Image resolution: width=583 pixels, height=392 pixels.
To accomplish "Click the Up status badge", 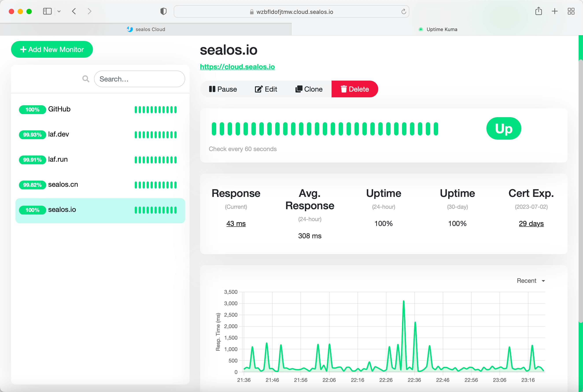I will (x=504, y=128).
